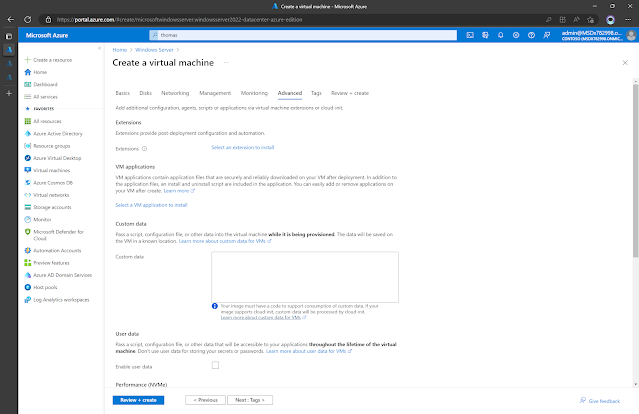Image resolution: width=639 pixels, height=414 pixels.
Task: Click the Home house icon in sidebar
Action: pos(27,72)
